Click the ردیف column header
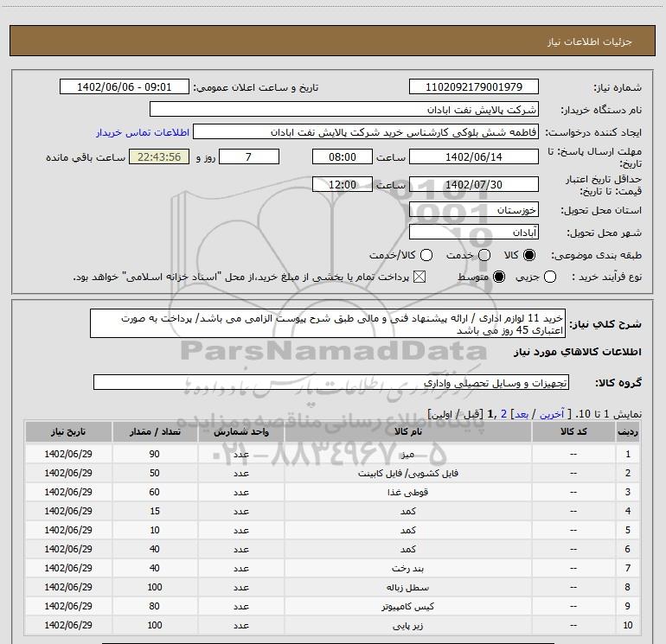 627,431
